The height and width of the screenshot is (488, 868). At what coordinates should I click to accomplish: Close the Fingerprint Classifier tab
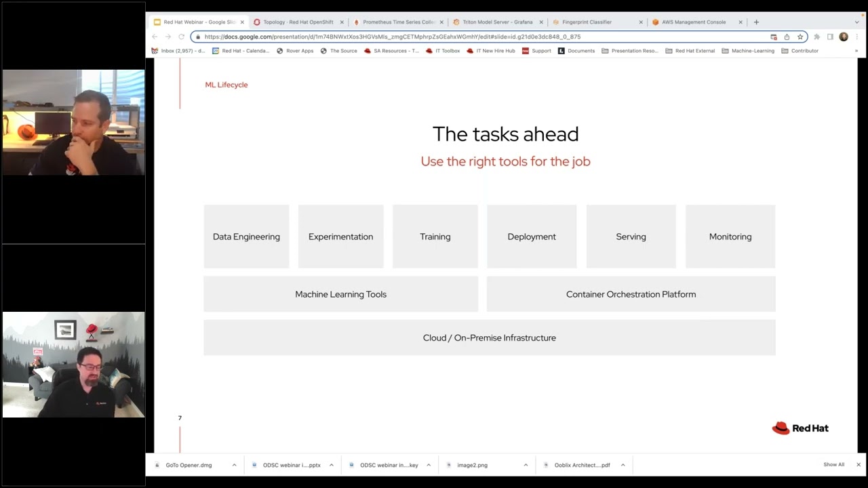click(641, 22)
